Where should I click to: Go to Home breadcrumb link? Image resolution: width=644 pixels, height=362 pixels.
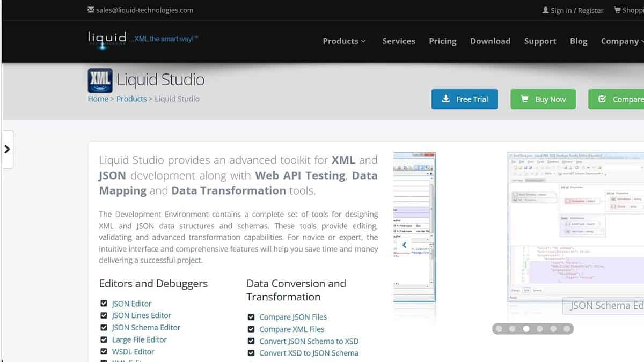(98, 99)
